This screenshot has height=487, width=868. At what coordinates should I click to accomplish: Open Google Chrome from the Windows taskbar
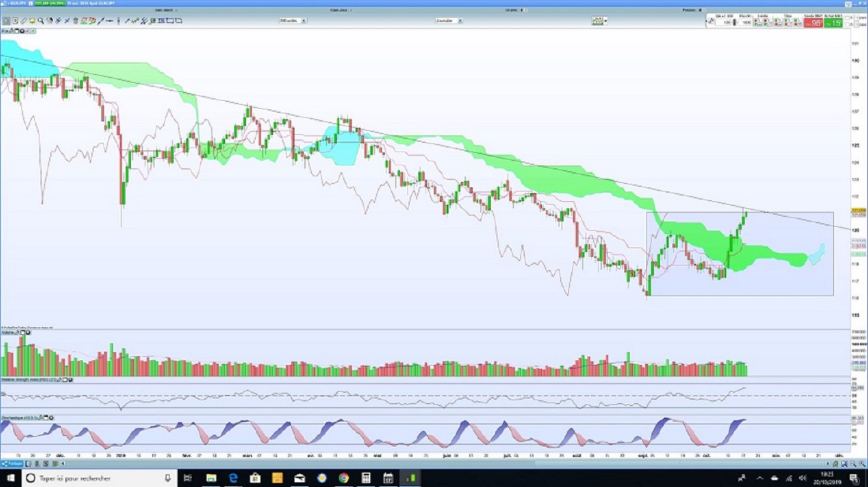(x=344, y=478)
